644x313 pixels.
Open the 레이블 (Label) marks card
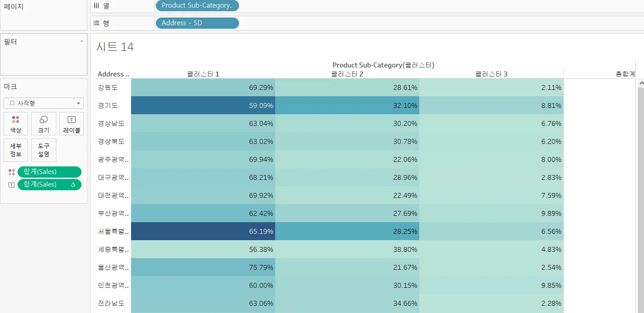72,124
